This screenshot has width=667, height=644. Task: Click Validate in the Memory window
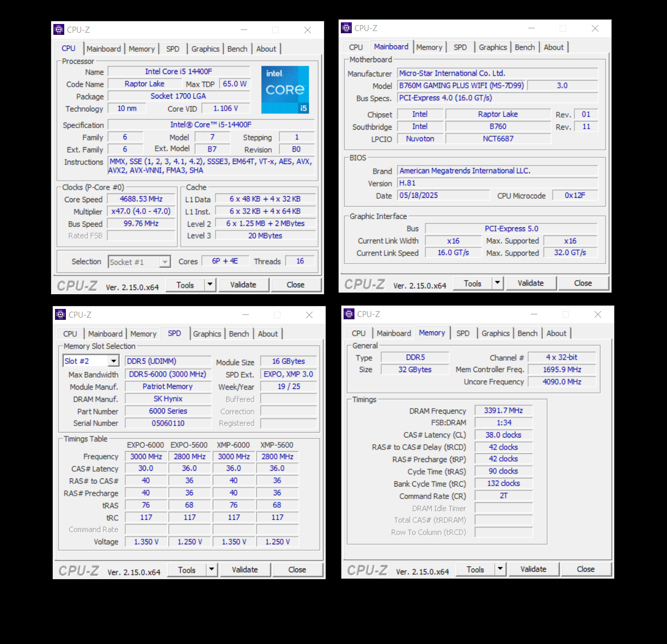[x=533, y=569]
